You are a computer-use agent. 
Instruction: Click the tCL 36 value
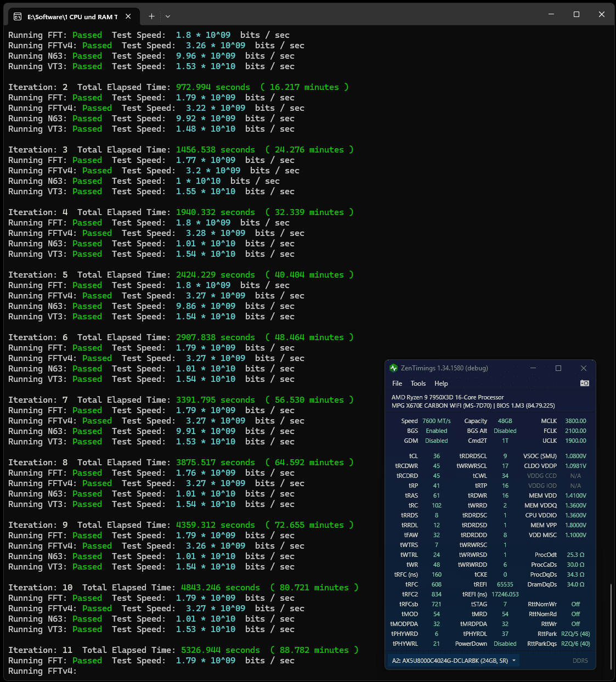click(x=437, y=456)
